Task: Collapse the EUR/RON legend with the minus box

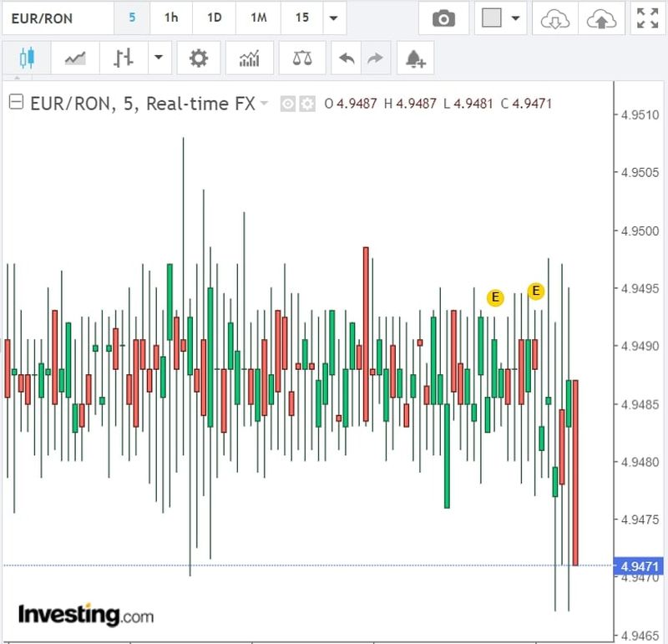Action: pos(16,103)
